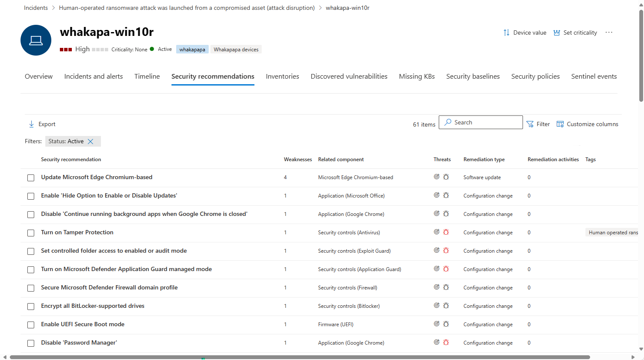Go to Incidents breadcrumb link

[x=36, y=8]
